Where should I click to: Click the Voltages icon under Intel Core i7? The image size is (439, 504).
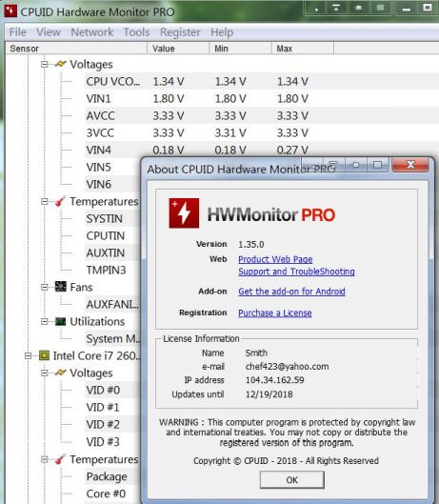(x=60, y=373)
